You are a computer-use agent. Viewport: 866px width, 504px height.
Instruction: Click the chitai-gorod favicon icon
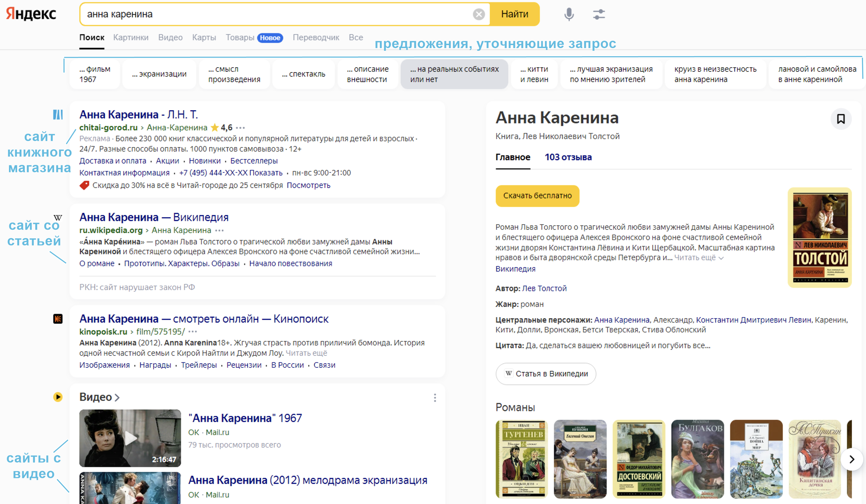[58, 114]
